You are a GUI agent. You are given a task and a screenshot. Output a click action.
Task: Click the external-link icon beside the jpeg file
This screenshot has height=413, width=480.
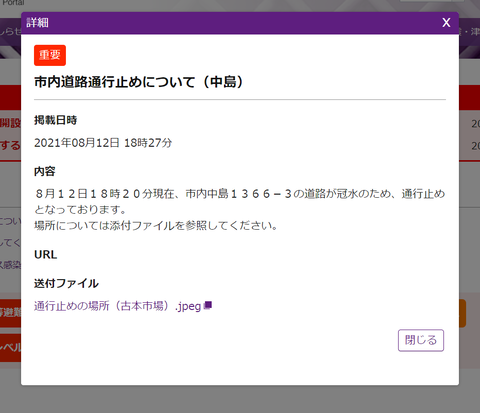click(207, 305)
